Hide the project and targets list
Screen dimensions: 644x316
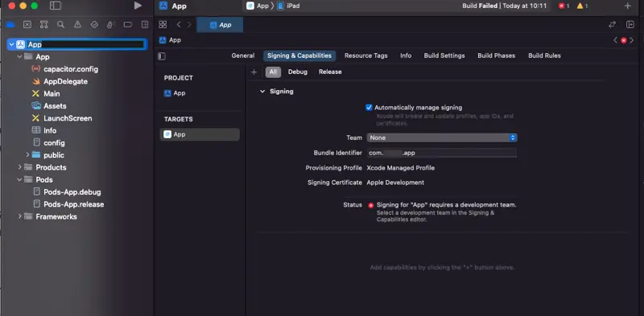162,56
